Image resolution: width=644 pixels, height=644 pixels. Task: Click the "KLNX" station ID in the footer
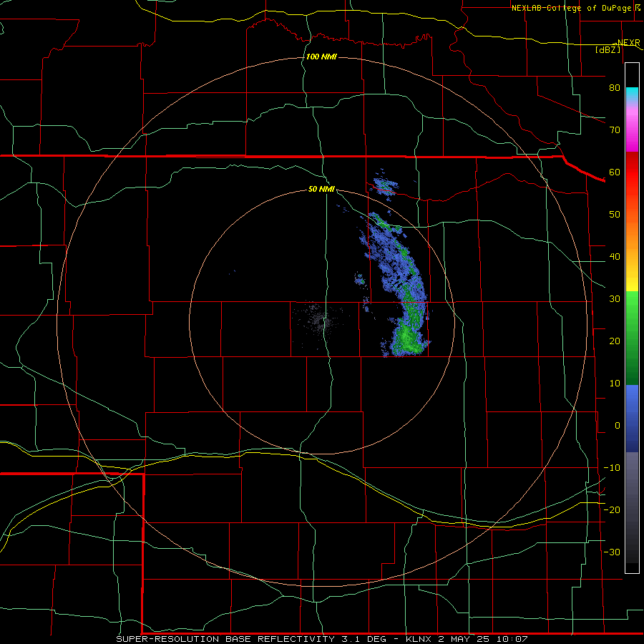[419, 639]
